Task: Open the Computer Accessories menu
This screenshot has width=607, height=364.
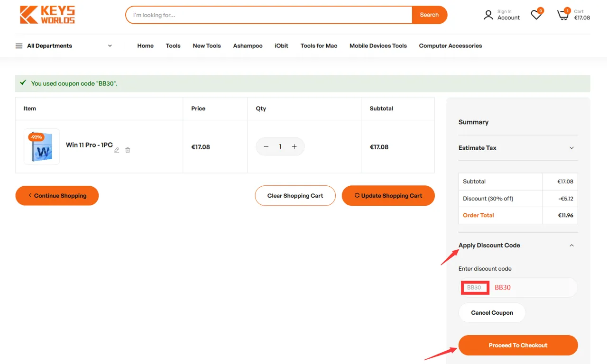Action: click(451, 46)
